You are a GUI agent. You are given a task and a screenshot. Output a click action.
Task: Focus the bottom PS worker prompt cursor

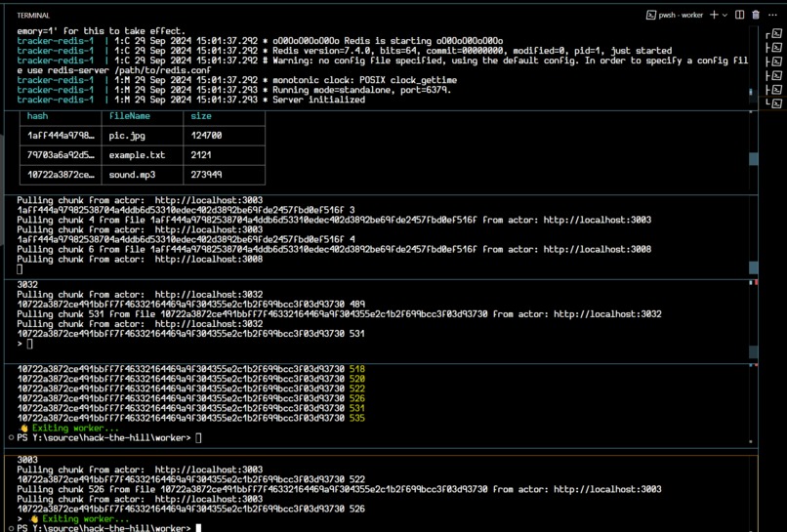coord(199,528)
